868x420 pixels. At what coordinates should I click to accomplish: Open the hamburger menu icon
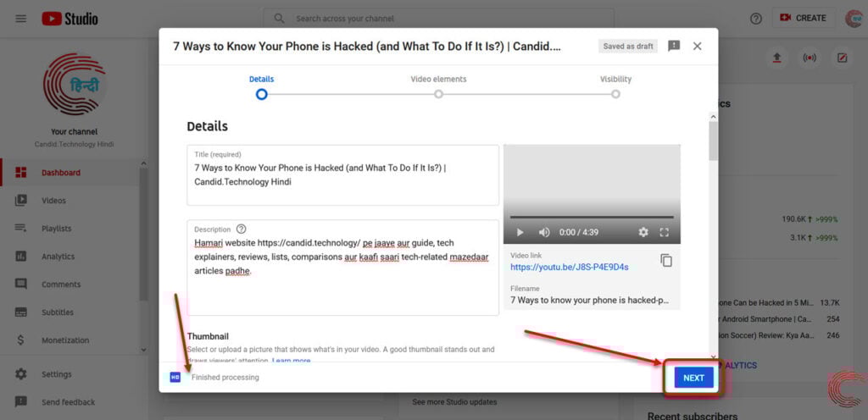click(20, 19)
